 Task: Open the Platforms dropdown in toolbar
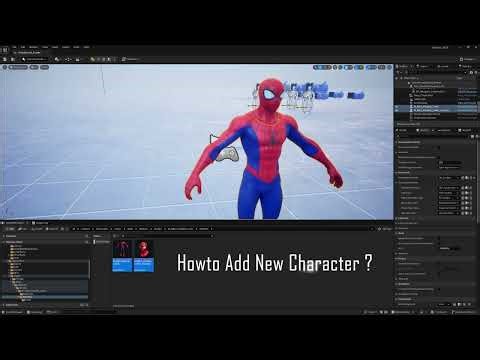(130, 59)
